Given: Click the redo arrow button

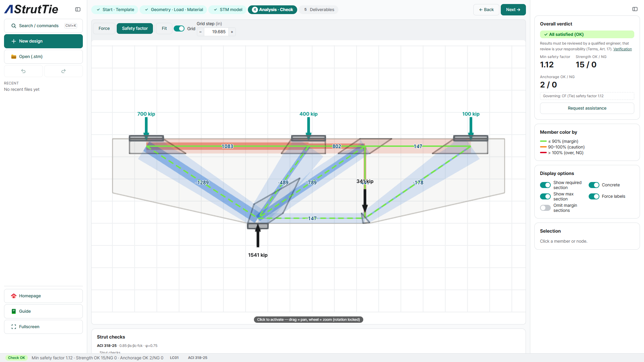Looking at the screenshot, I should [x=63, y=71].
